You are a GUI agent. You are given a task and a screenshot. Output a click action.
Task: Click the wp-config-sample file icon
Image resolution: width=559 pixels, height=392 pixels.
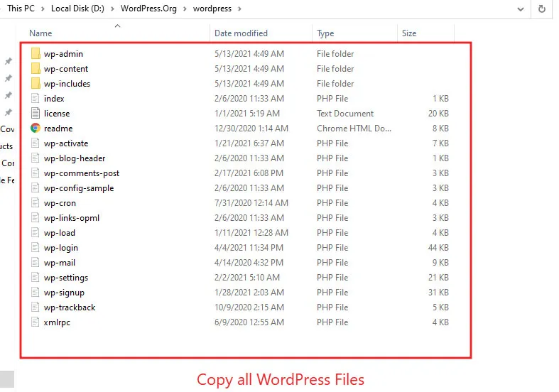(x=36, y=187)
